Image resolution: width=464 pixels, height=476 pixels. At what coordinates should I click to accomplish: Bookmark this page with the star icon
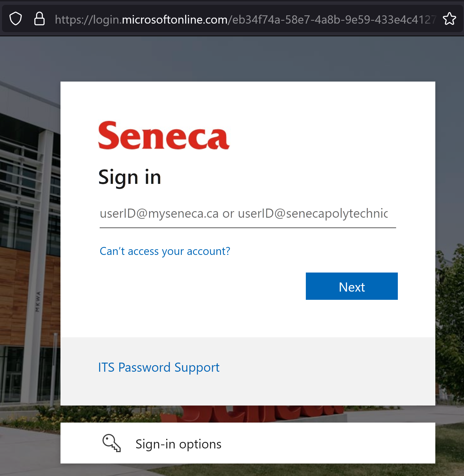click(450, 19)
